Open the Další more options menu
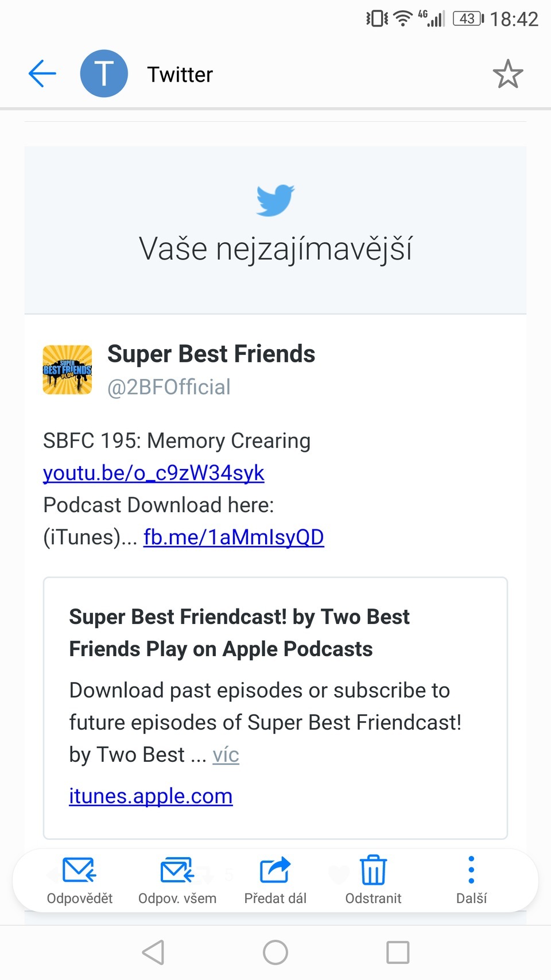This screenshot has width=551, height=980. (x=471, y=870)
